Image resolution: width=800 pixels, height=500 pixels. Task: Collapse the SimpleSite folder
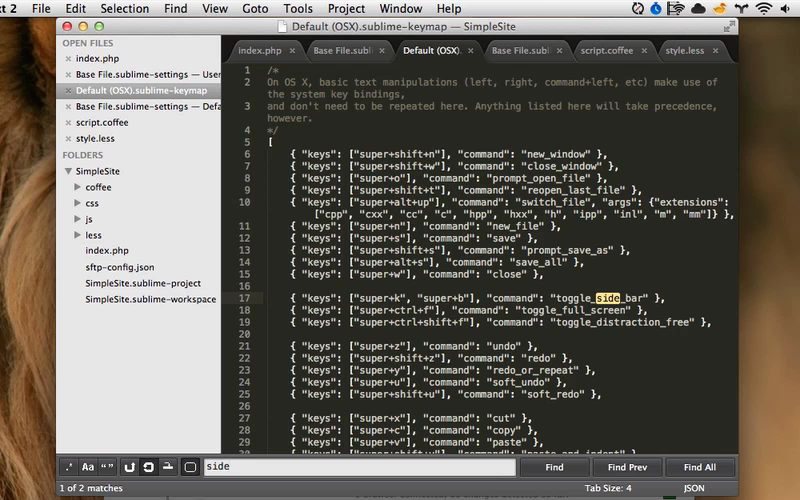(x=68, y=171)
